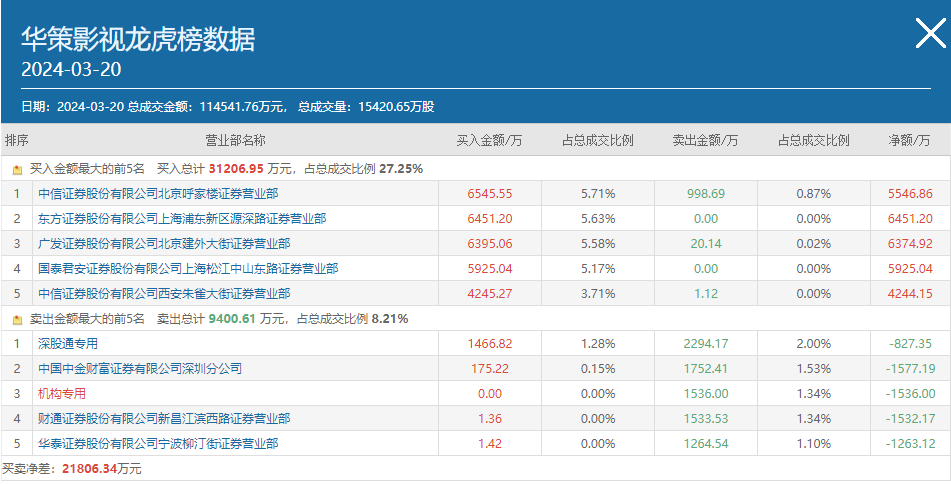Image resolution: width=951 pixels, height=484 pixels.
Task: Select sell amount 20.14
Action: [706, 244]
